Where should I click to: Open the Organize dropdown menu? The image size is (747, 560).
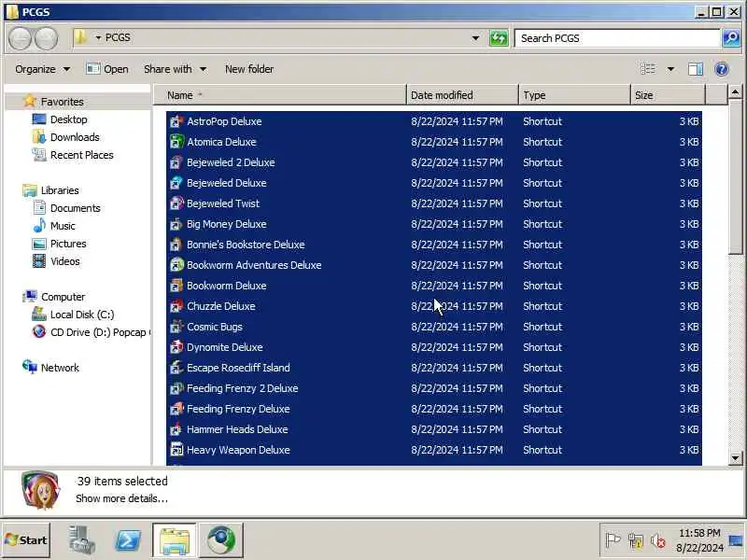[43, 69]
